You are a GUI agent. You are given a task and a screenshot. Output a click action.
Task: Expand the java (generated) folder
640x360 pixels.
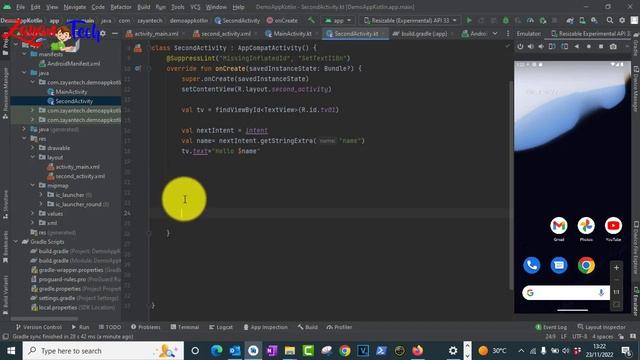click(x=24, y=129)
